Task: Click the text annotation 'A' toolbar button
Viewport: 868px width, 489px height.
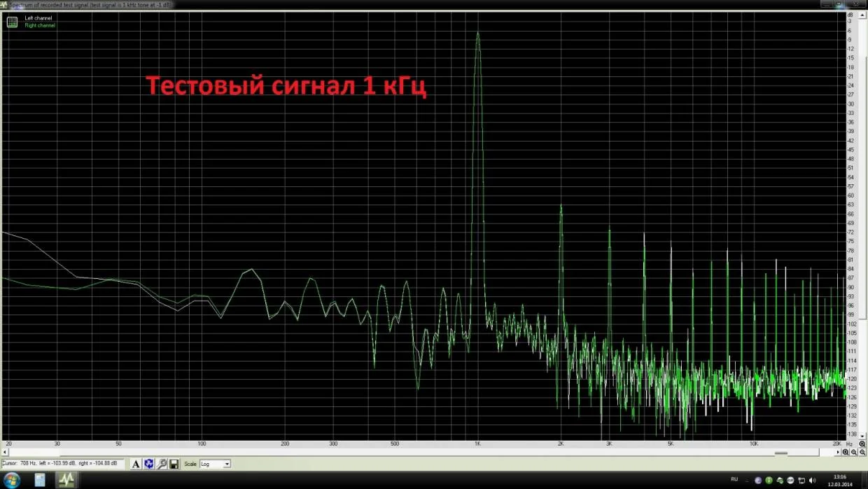Action: pos(136,464)
